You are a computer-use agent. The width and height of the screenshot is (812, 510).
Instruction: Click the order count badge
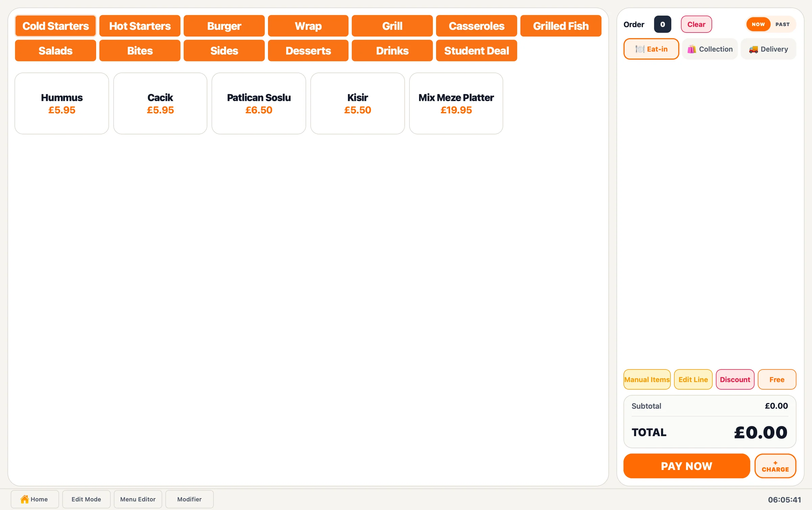pos(662,24)
